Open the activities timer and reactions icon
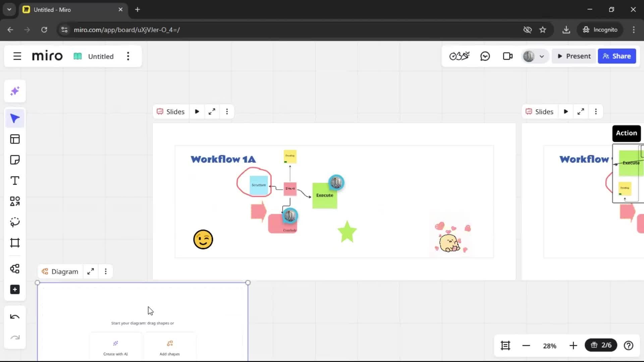This screenshot has height=362, width=644. click(x=459, y=56)
